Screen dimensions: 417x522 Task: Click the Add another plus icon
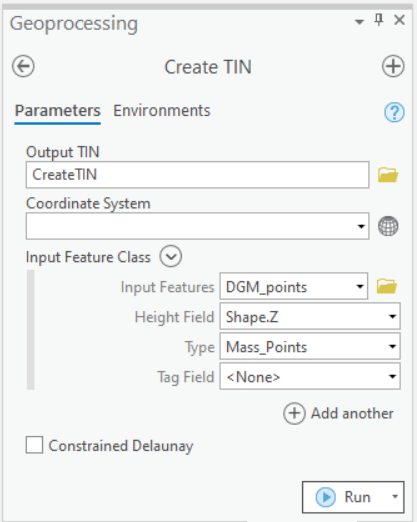coord(294,413)
